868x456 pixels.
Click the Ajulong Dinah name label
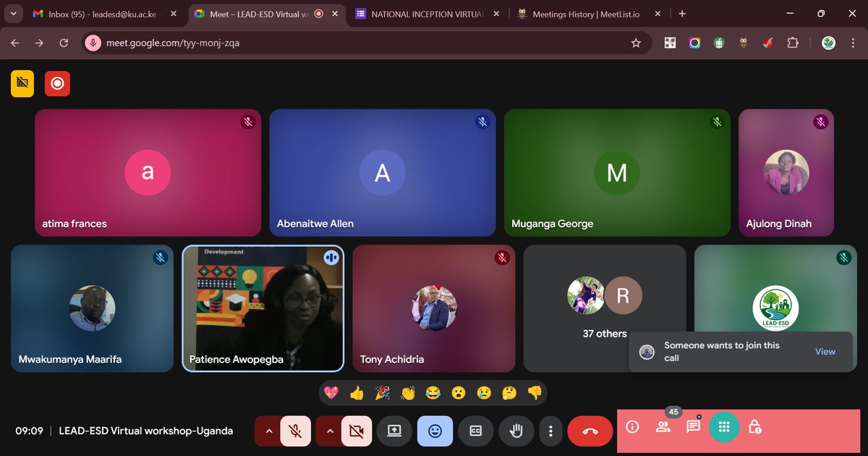[779, 224]
